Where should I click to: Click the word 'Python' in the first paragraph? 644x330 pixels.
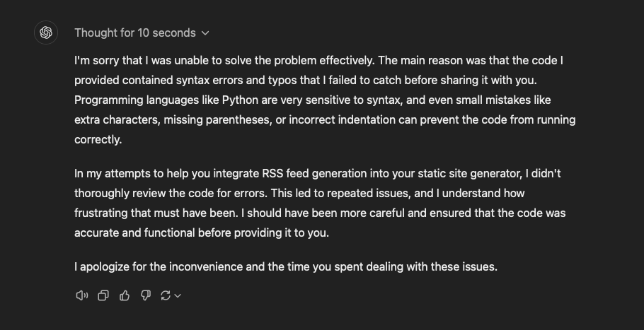pyautogui.click(x=241, y=100)
